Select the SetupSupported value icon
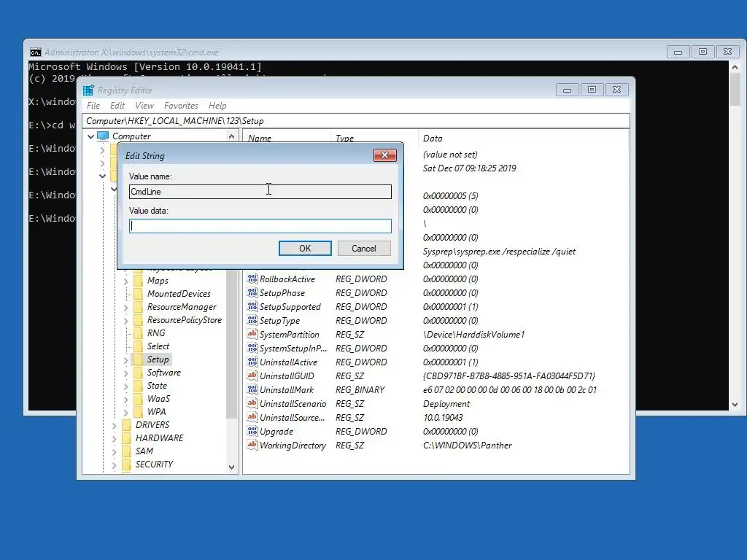747x560 pixels. tap(252, 306)
